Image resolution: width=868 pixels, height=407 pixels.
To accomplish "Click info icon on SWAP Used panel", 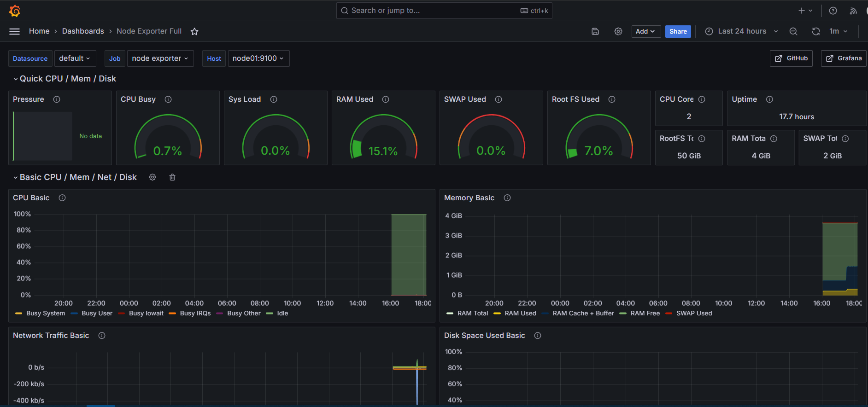I will point(499,99).
